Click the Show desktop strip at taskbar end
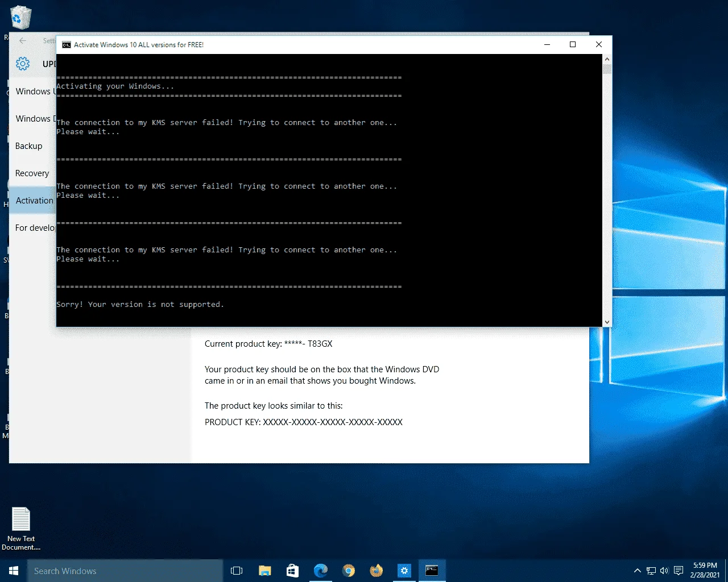 pos(726,571)
